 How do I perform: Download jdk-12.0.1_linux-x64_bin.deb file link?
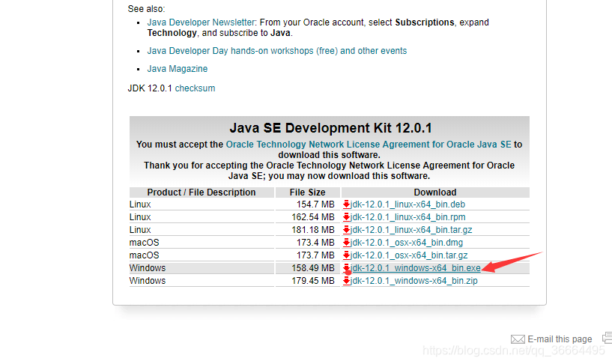pos(408,204)
